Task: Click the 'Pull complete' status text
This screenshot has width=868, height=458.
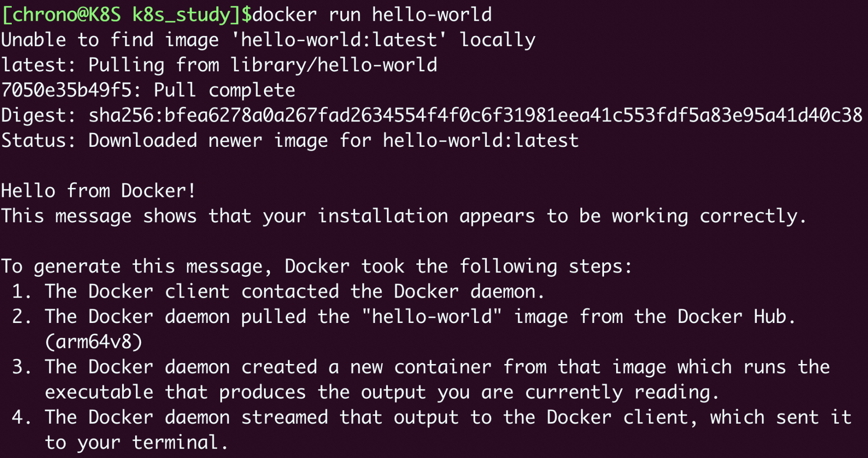Action: tap(224, 90)
